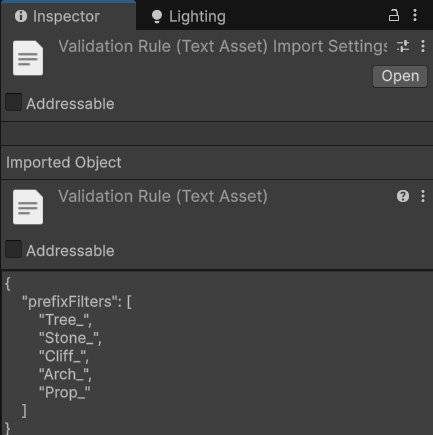The height and width of the screenshot is (435, 433).
Task: Open the import settings preset selector icon
Action: coord(403,46)
